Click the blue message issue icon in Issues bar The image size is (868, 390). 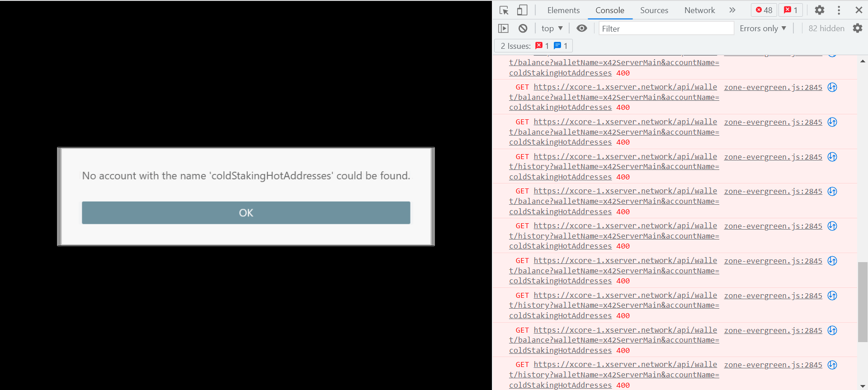tap(557, 46)
